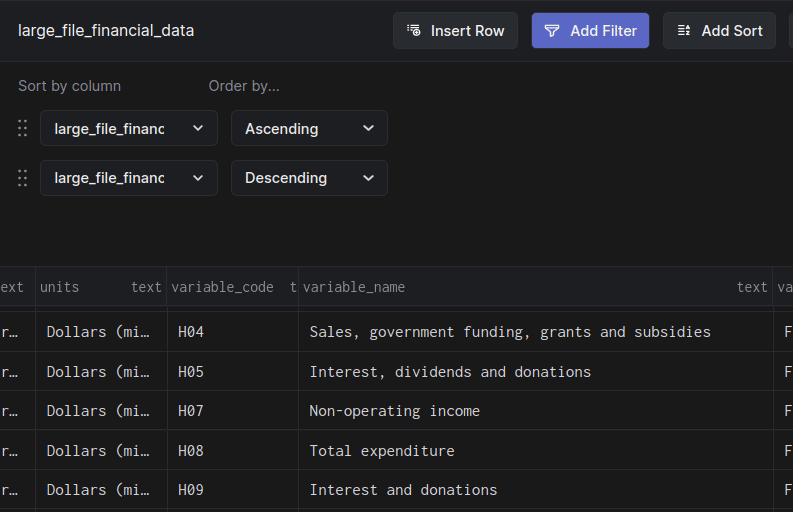793x512 pixels.
Task: Click the H04 variable code cell
Action: pyautogui.click(x=191, y=332)
